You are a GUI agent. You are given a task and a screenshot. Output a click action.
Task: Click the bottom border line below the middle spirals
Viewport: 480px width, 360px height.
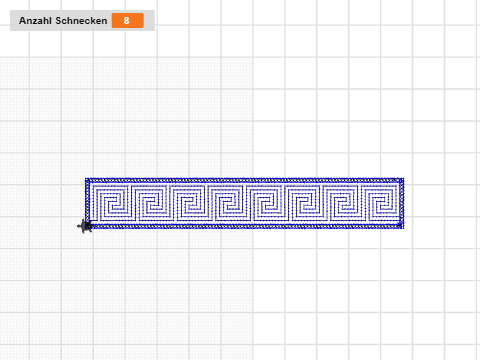pyautogui.click(x=245, y=226)
